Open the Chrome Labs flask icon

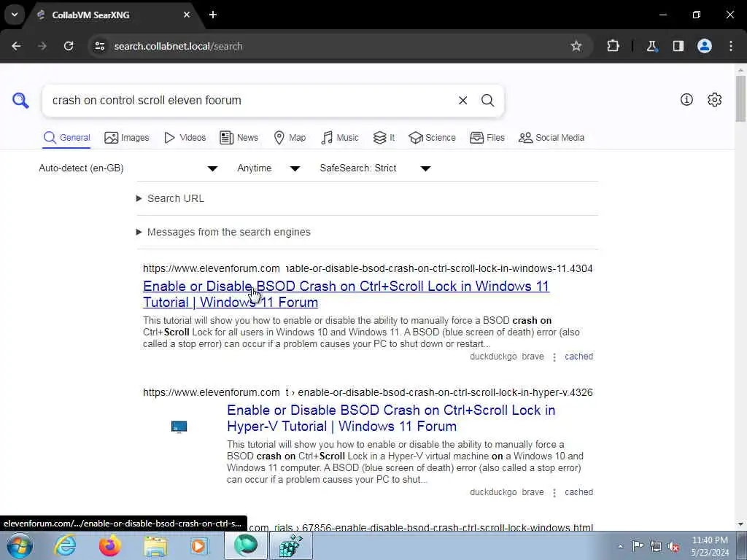pyautogui.click(x=651, y=46)
